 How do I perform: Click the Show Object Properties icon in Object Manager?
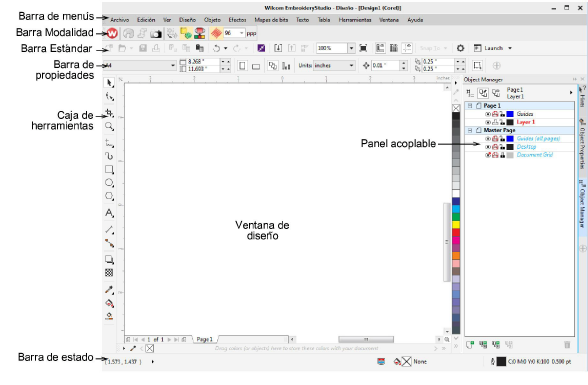(470, 93)
